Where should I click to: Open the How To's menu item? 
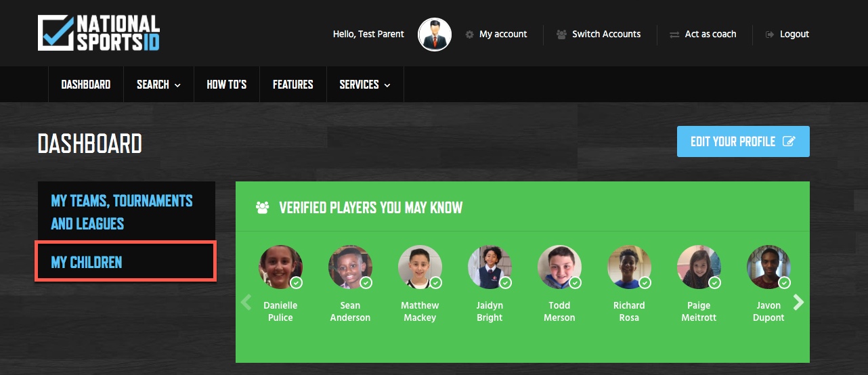coord(227,85)
